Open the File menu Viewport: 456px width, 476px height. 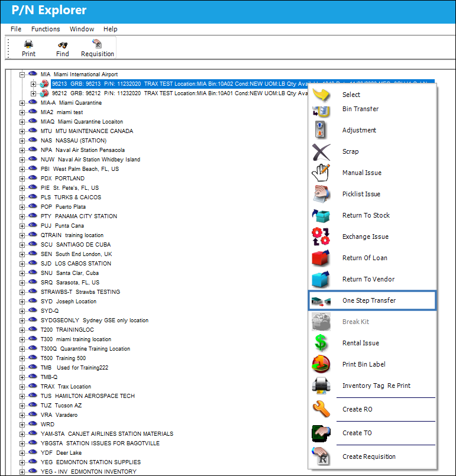16,29
